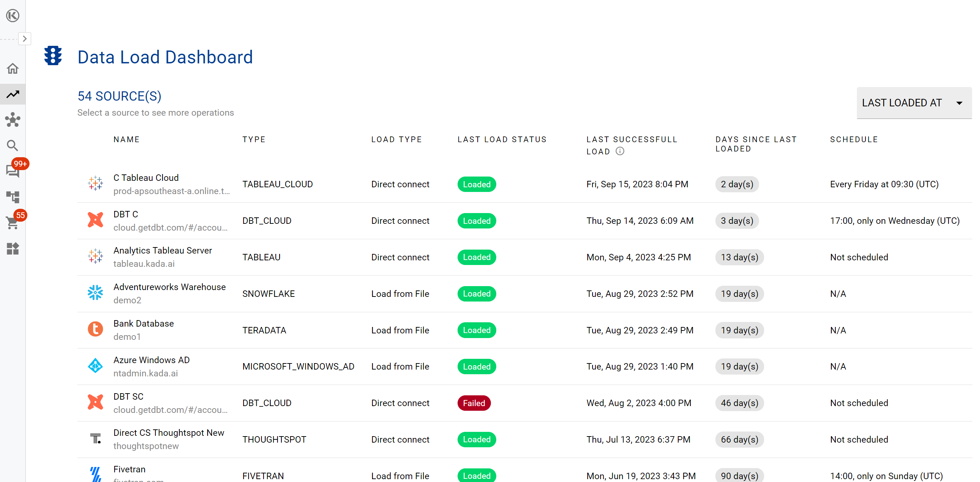Click the Failed status badge
The width and height of the screenshot is (980, 482).
tap(474, 403)
